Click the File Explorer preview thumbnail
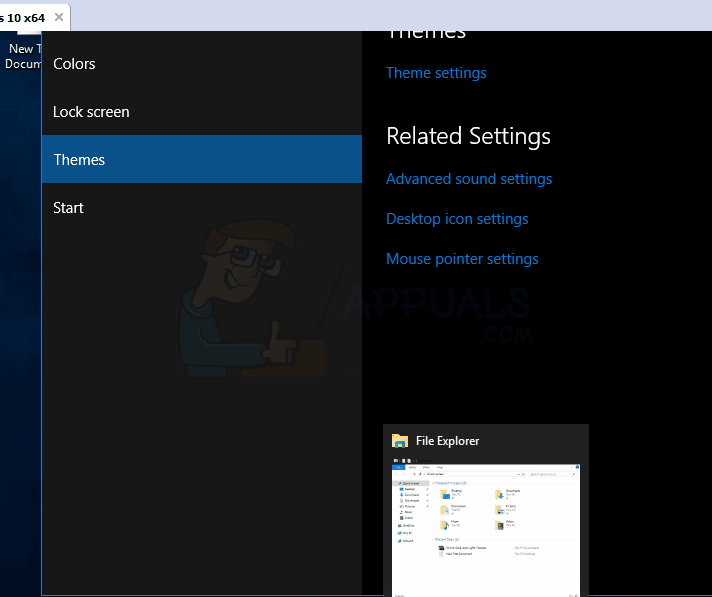 click(x=485, y=528)
